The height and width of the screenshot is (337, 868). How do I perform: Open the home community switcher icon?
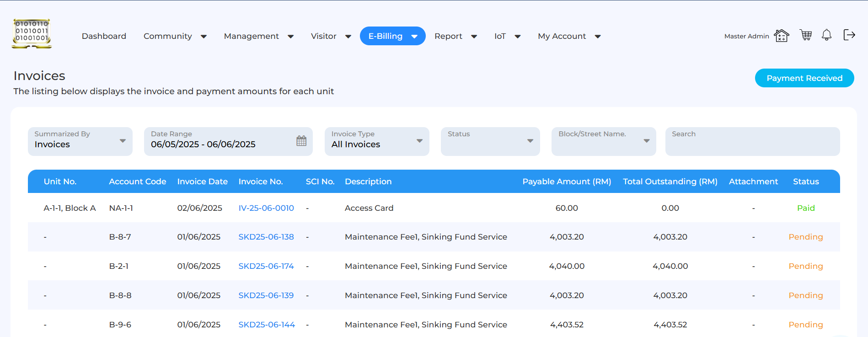tap(782, 35)
